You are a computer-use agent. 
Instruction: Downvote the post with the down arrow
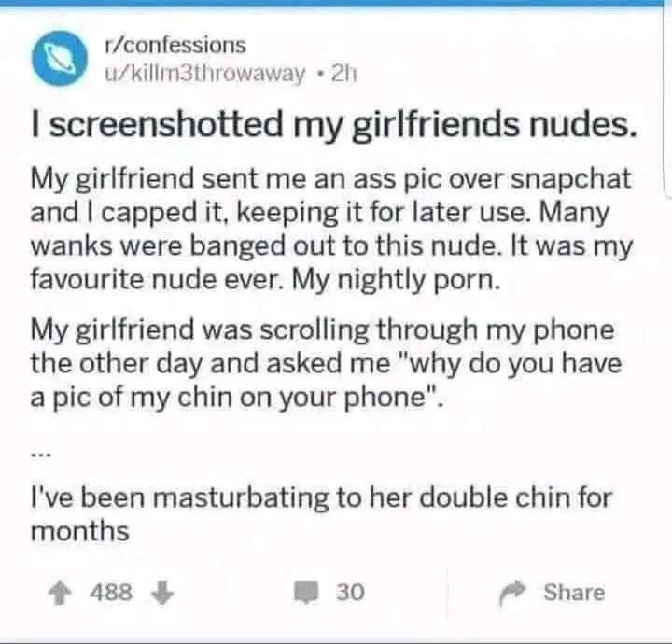click(x=162, y=593)
